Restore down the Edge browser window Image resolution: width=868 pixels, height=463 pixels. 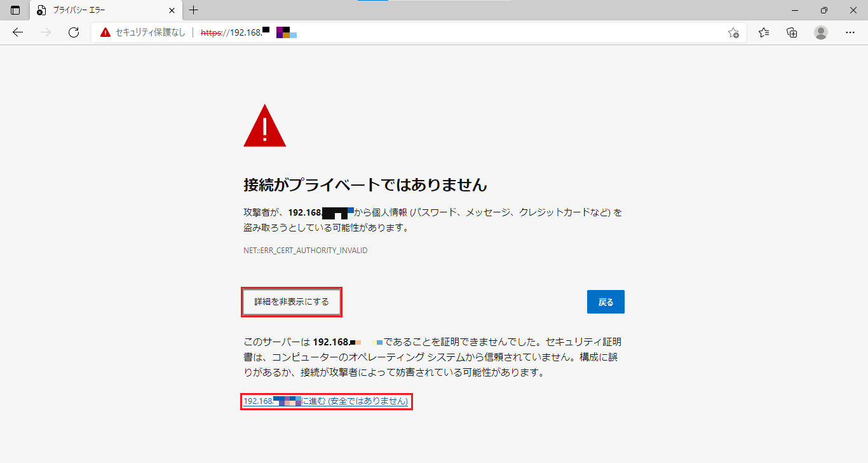[824, 10]
